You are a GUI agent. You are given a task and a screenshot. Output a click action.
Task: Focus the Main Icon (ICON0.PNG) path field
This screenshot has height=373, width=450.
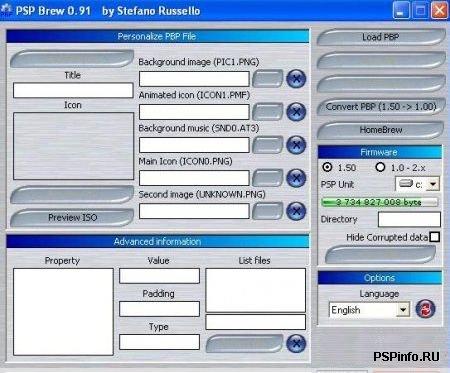click(x=194, y=178)
